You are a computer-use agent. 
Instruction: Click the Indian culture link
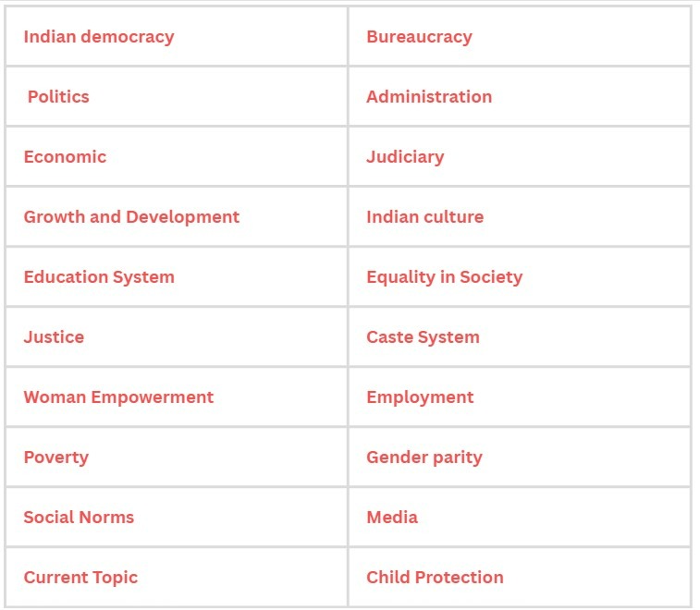click(424, 217)
